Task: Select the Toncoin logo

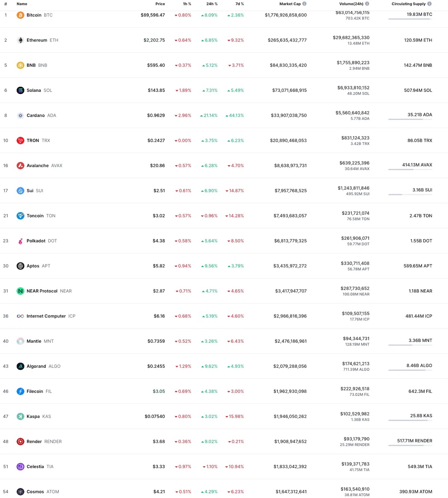Action: coord(21,215)
